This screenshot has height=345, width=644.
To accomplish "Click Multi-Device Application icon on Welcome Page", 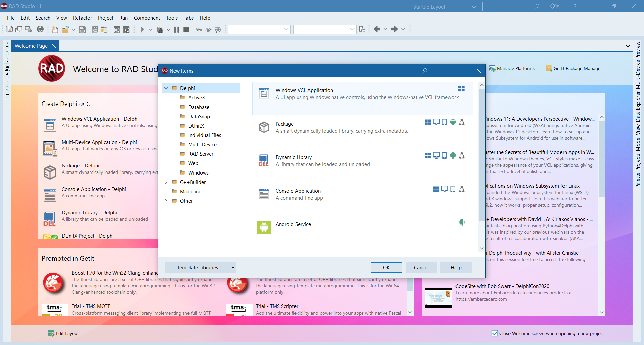I will 50,148.
